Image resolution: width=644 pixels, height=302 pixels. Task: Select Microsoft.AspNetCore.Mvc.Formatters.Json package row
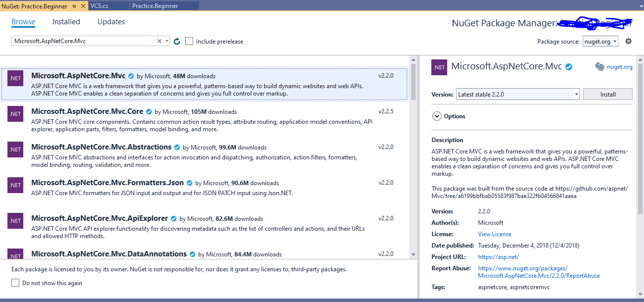point(205,191)
